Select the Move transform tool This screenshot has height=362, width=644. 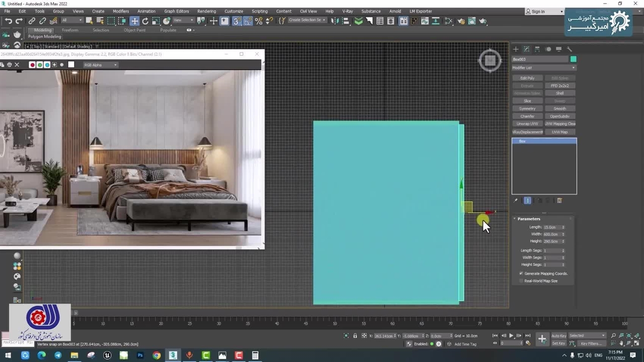(134, 21)
